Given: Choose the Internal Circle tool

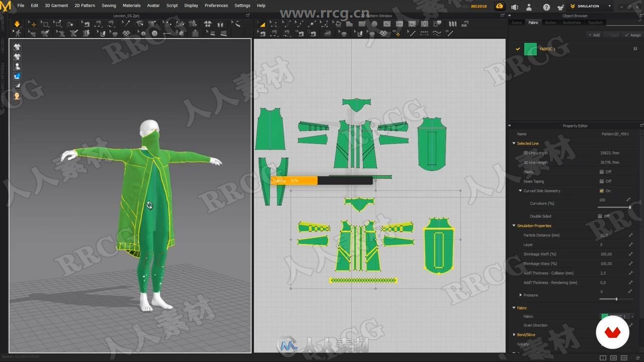Looking at the screenshot, I should [x=412, y=24].
